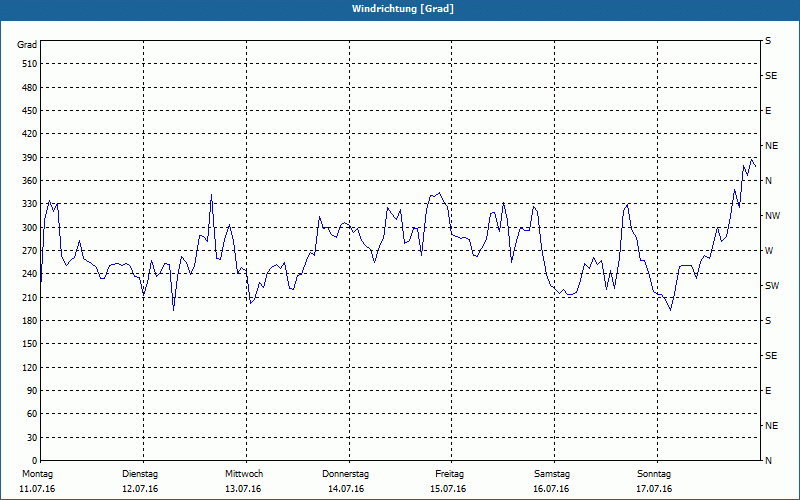Image resolution: width=800 pixels, height=500 pixels.
Task: Click the Dienstag day label
Action: [140, 474]
